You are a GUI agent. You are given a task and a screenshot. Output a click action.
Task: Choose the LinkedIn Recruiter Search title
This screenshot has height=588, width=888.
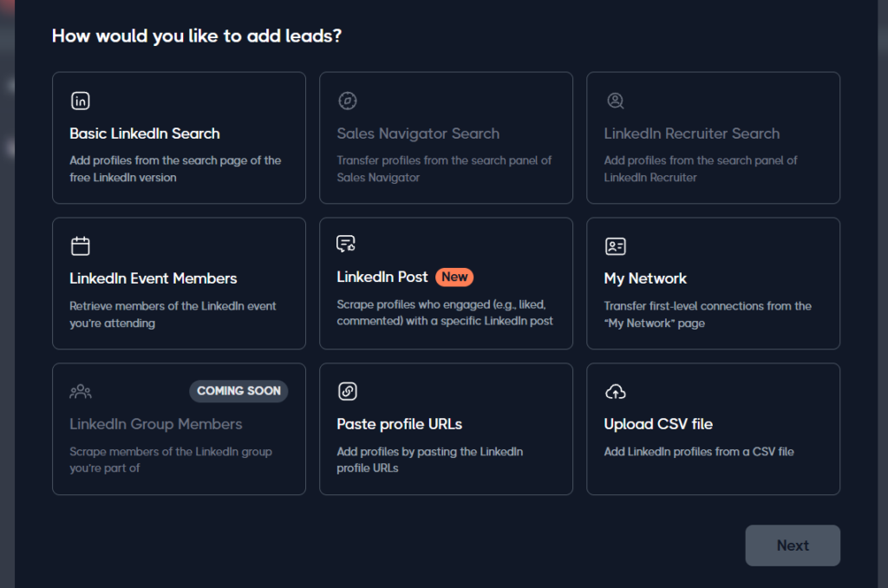pos(691,134)
